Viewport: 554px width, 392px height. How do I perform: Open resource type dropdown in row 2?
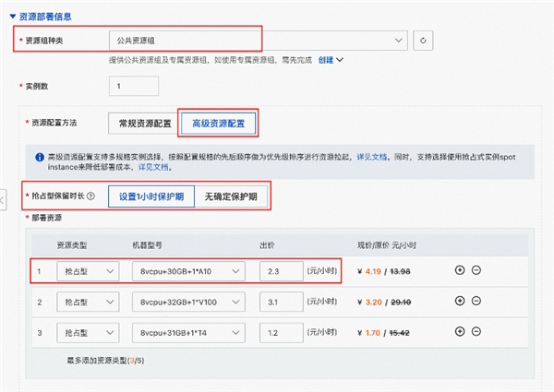pyautogui.click(x=87, y=301)
